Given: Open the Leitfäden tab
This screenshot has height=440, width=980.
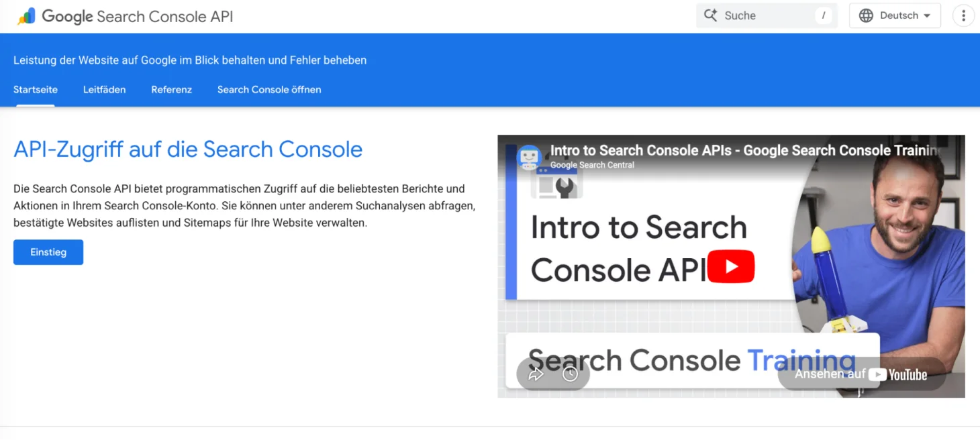Looking at the screenshot, I should point(104,89).
